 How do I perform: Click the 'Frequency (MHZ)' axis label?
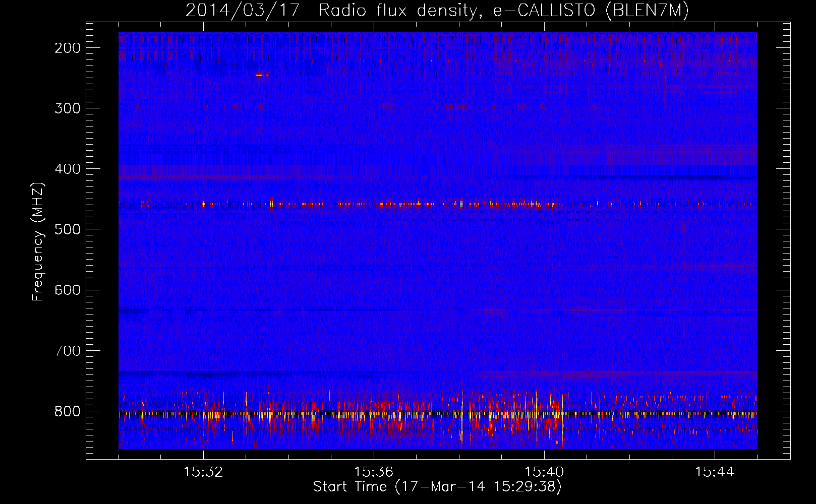coord(38,241)
